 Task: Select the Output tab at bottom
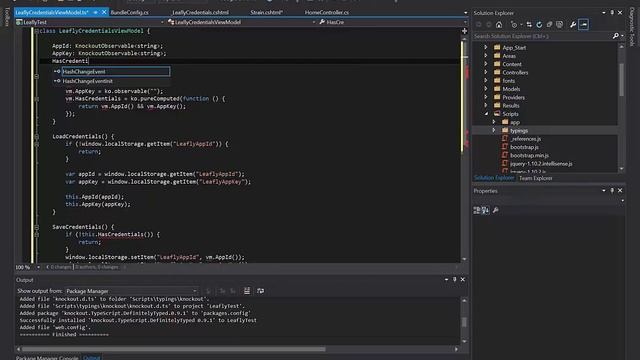point(91,358)
